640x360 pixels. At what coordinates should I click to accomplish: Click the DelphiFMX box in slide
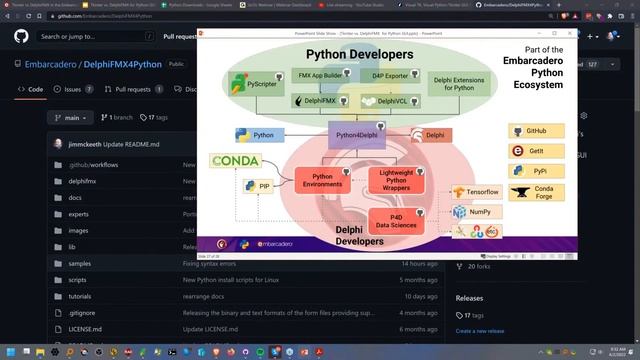point(320,101)
